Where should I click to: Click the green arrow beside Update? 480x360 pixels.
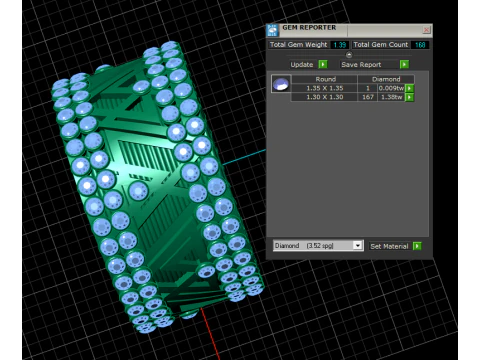click(x=323, y=64)
